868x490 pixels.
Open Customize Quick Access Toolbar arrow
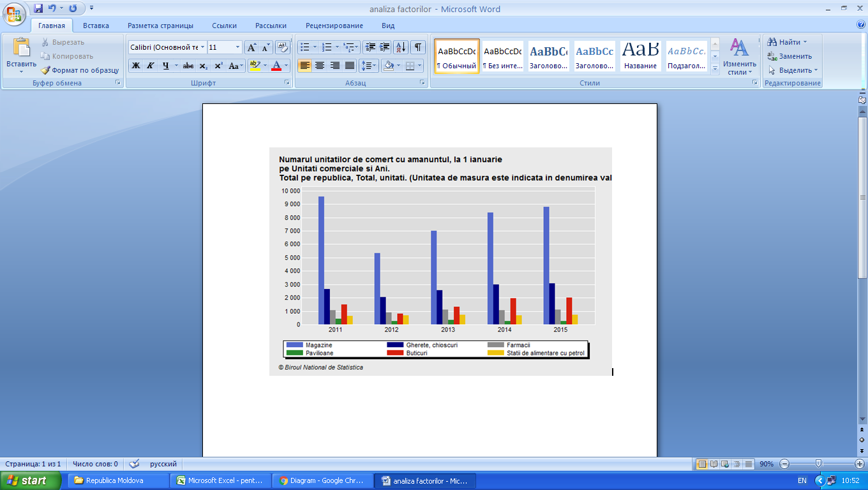(x=91, y=9)
